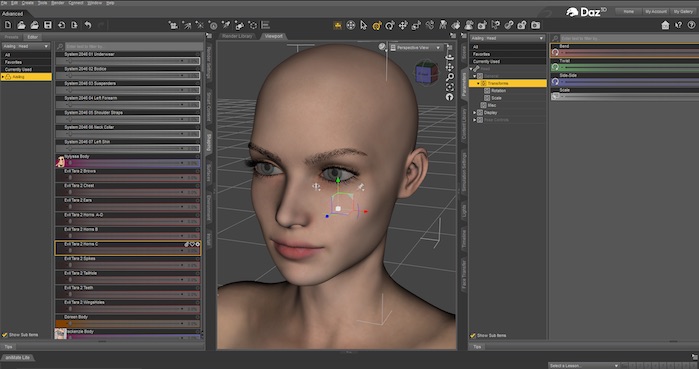
Task: Open the Render menu
Action: click(x=58, y=3)
